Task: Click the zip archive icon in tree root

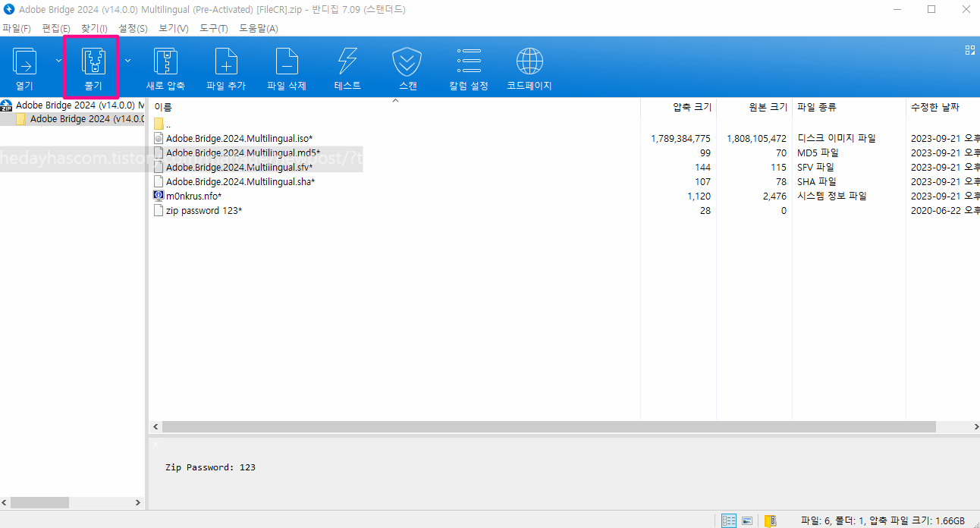Action: [x=7, y=105]
